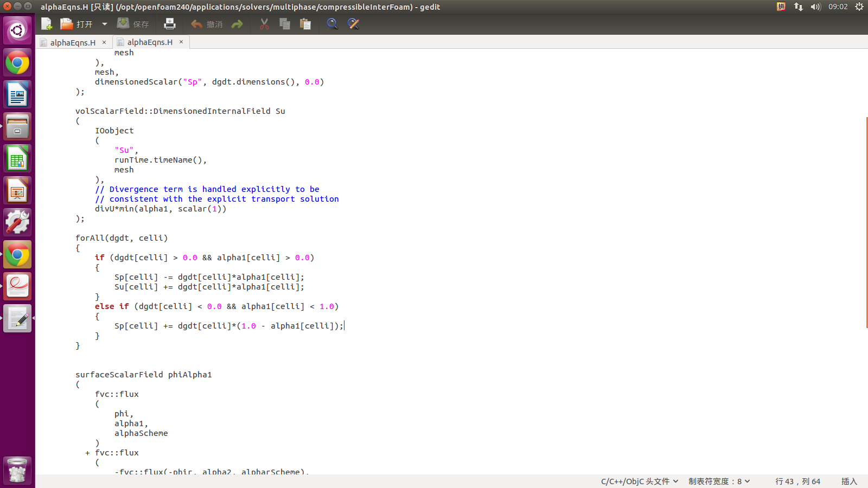The width and height of the screenshot is (868, 488).
Task: Open the Files manager dock icon
Action: [x=17, y=127]
